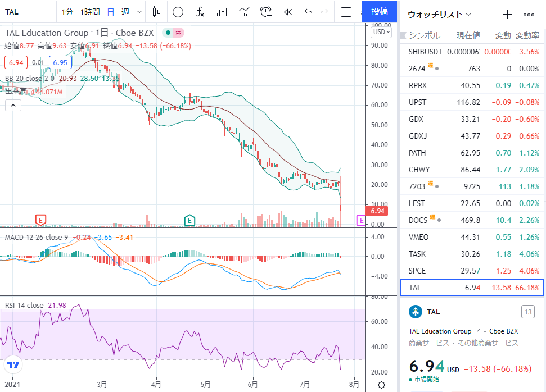Viewport: 546px width, 392px height.
Task: Open the USD currency dropdown
Action: (x=382, y=32)
